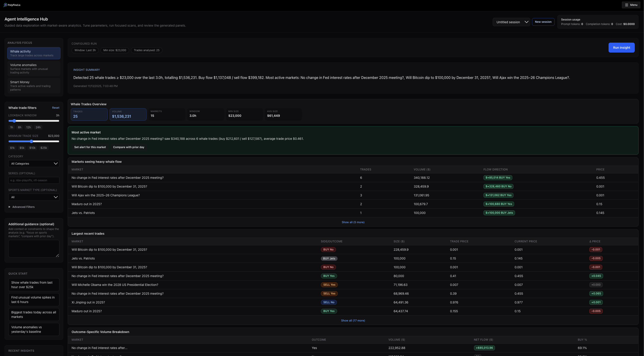Click the Run insight button
644x356 pixels.
pyautogui.click(x=621, y=47)
